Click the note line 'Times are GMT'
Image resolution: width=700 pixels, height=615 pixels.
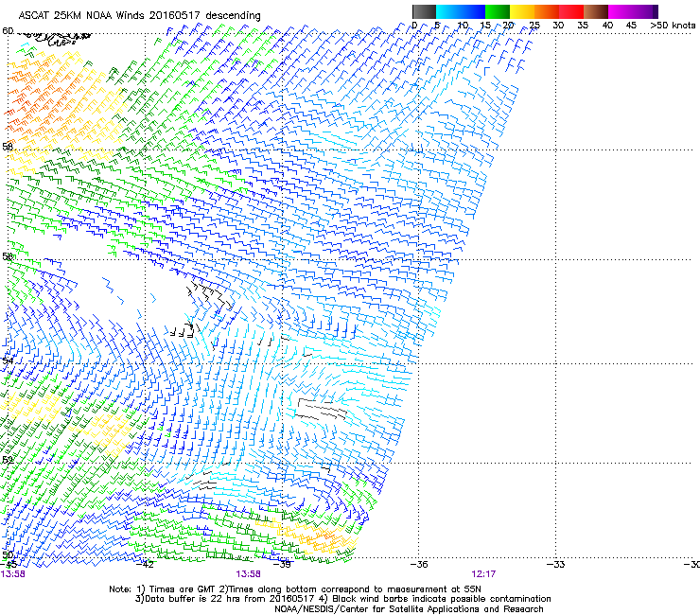click(184, 589)
